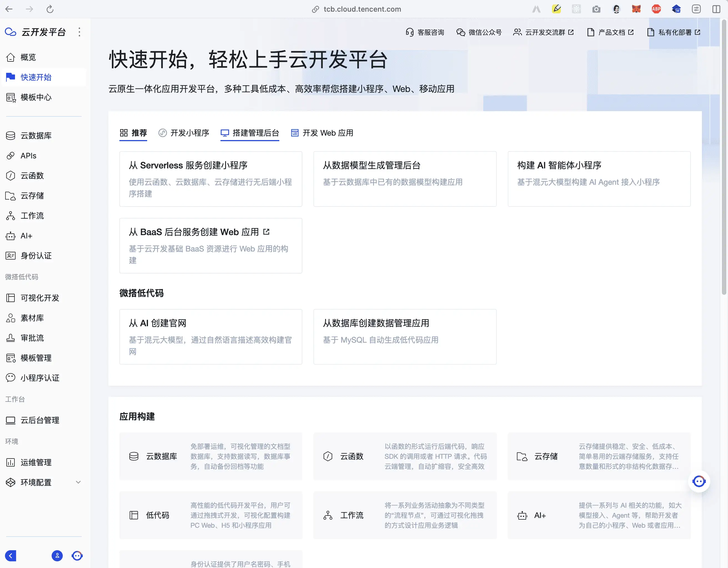This screenshot has width=728, height=568.
Task: Click the floating chatbot assistant icon at right
Action: (699, 481)
